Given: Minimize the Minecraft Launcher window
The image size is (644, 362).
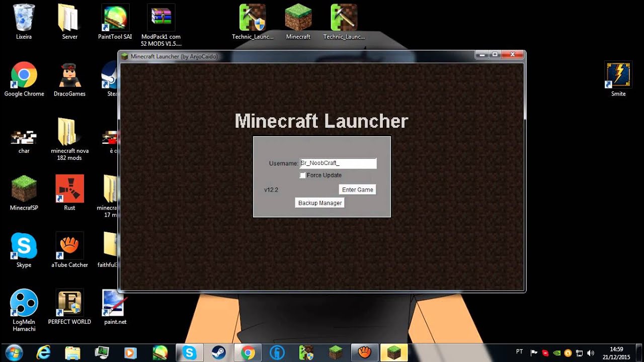Looking at the screenshot, I should (482, 54).
